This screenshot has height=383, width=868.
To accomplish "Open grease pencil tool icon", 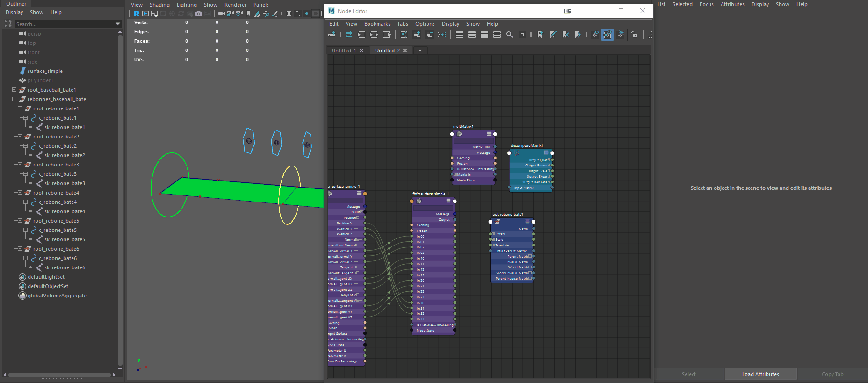I will (275, 14).
